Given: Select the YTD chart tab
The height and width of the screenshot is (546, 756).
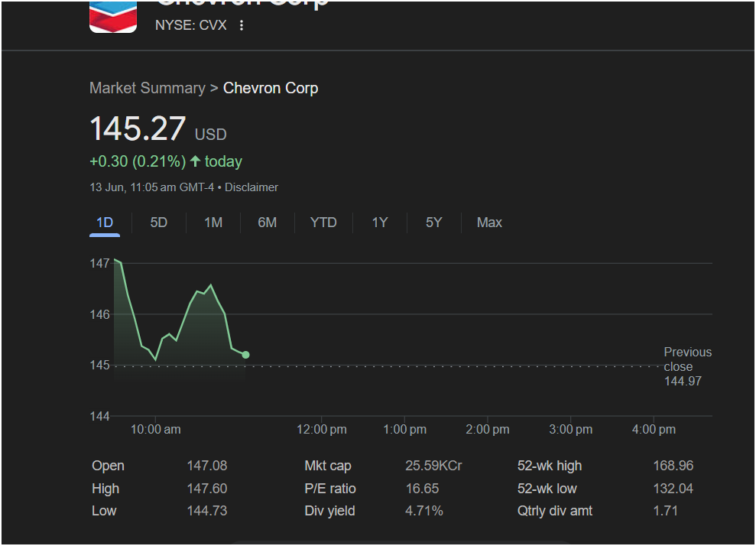Looking at the screenshot, I should click(323, 223).
